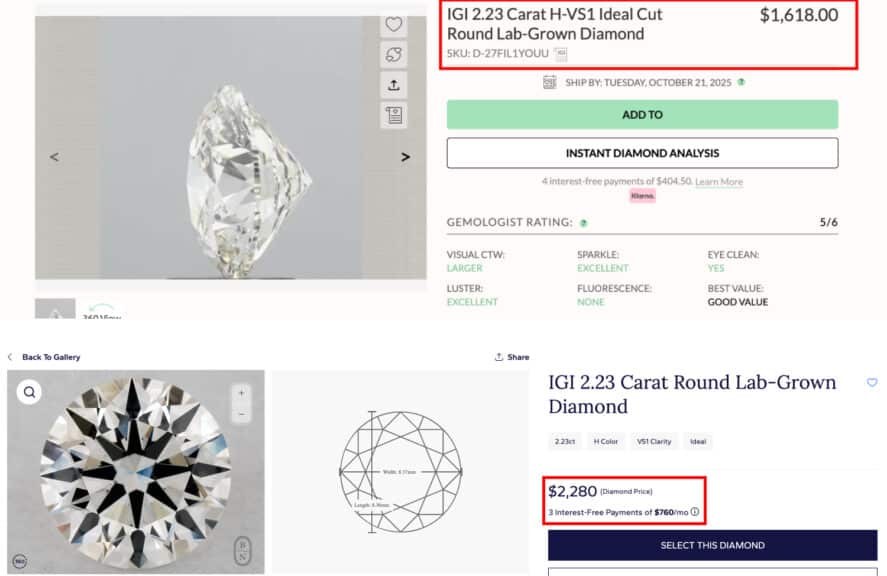Viewport: 887px width, 576px height.
Task: Open the diamond certificate document icon
Action: point(394,115)
